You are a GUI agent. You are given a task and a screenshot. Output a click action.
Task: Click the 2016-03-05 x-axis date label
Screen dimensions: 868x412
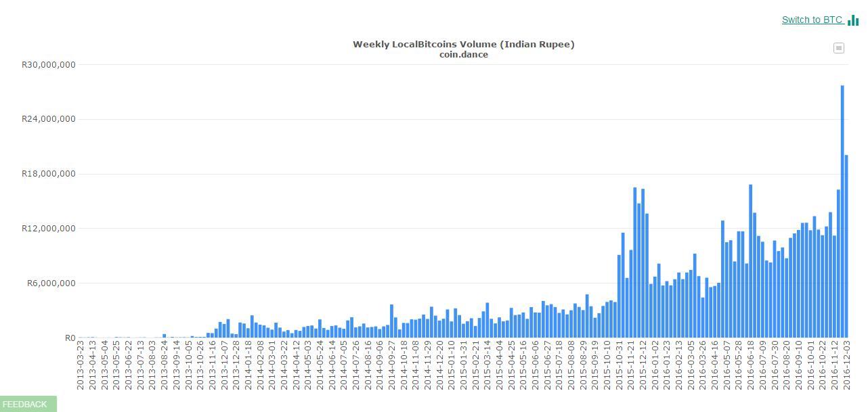(691, 366)
